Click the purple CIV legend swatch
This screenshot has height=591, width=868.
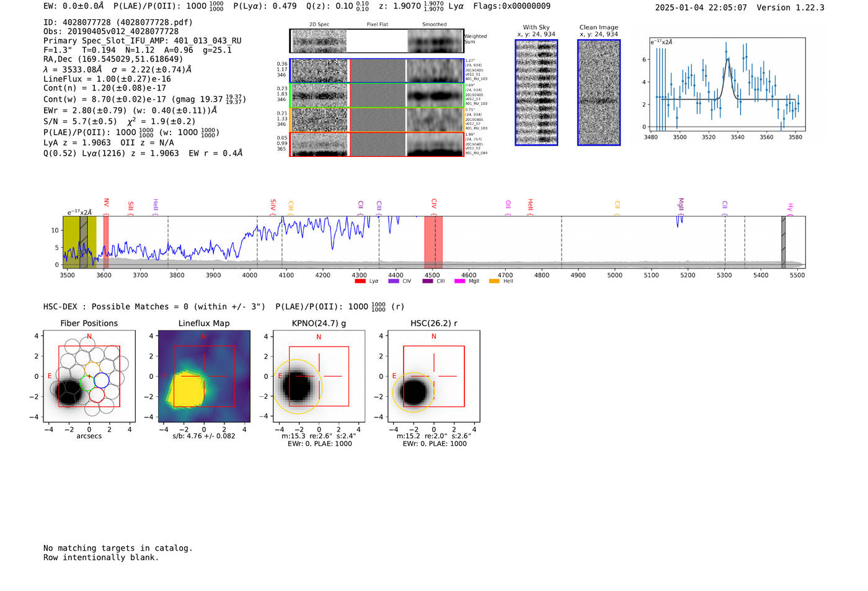point(393,282)
